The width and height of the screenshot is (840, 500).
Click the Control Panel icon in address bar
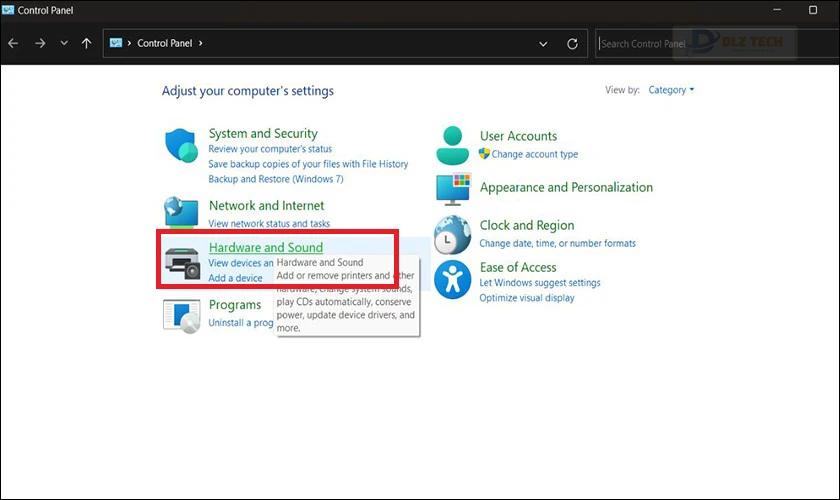(x=116, y=43)
